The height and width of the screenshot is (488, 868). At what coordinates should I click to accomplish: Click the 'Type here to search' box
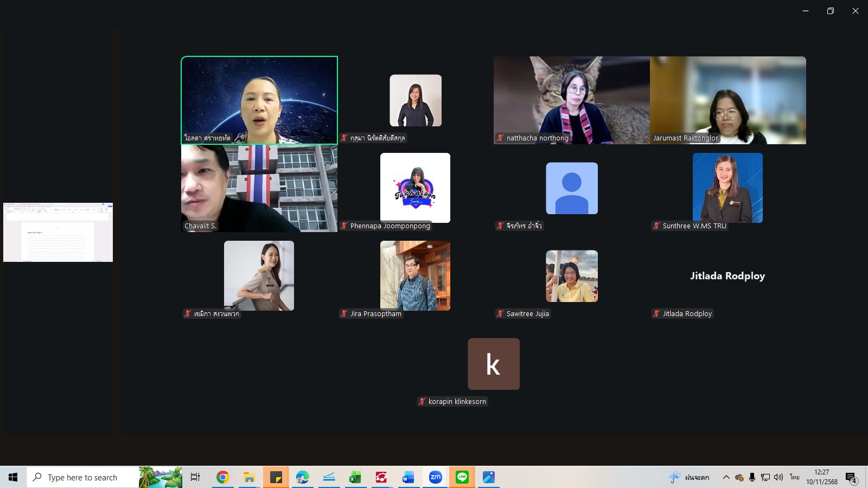click(82, 477)
